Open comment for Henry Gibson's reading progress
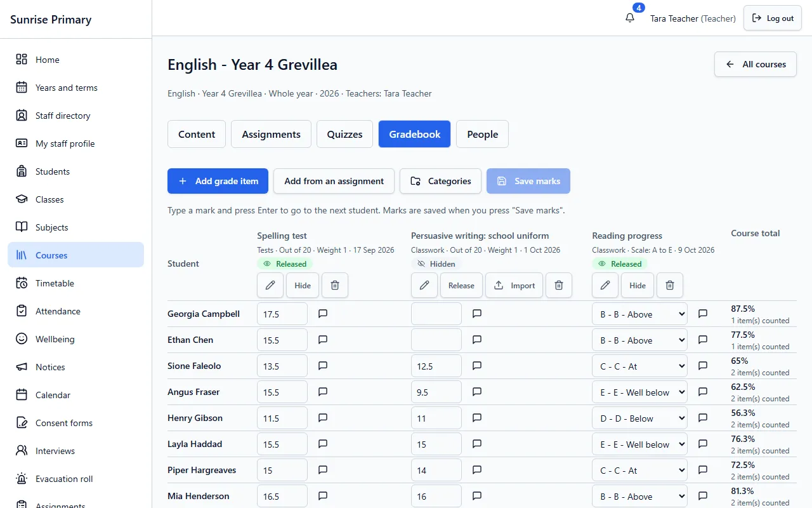This screenshot has width=812, height=508. tap(703, 418)
